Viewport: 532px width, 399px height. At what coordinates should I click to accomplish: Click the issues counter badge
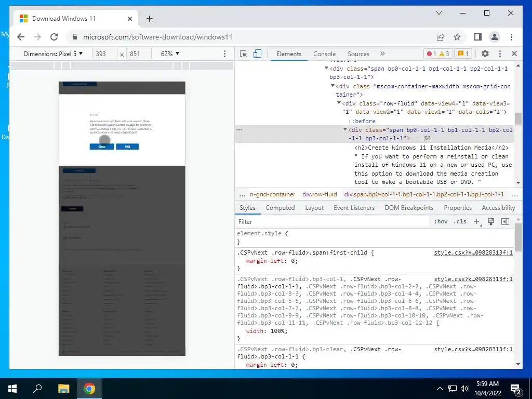pos(463,54)
